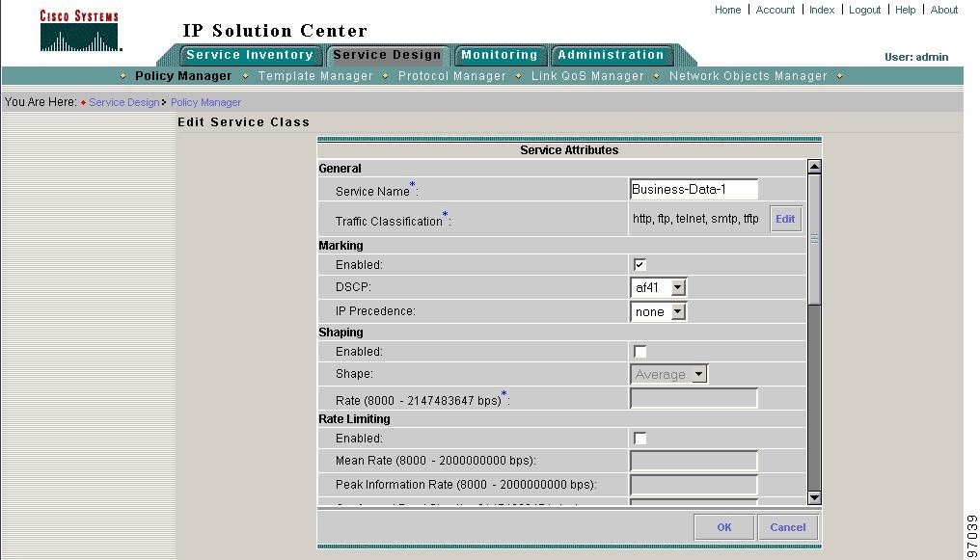Image resolution: width=980 pixels, height=560 pixels.
Task: Open the Help link
Action: tap(905, 10)
